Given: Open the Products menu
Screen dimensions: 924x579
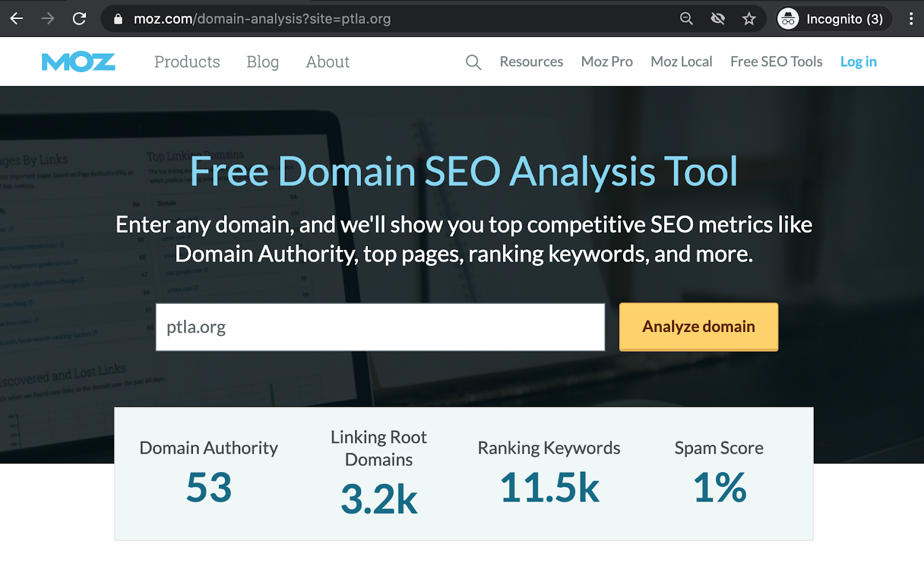Looking at the screenshot, I should pos(187,62).
